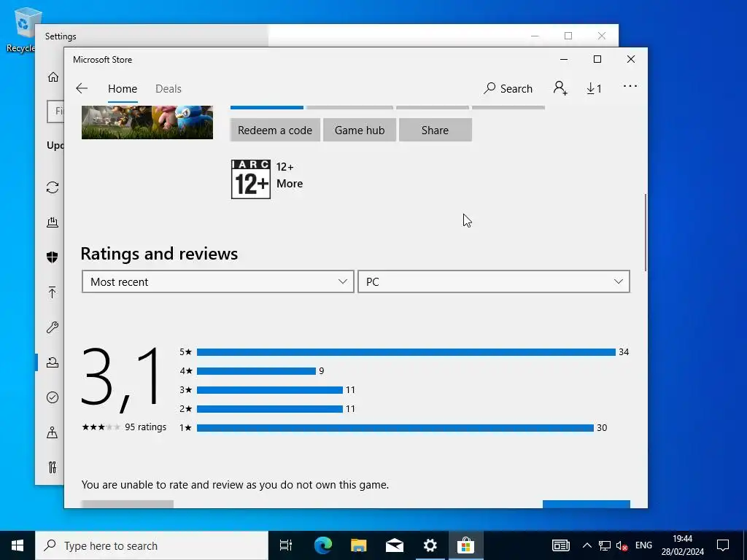The image size is (747, 560).
Task: Go back with the Store back arrow
Action: pos(82,88)
